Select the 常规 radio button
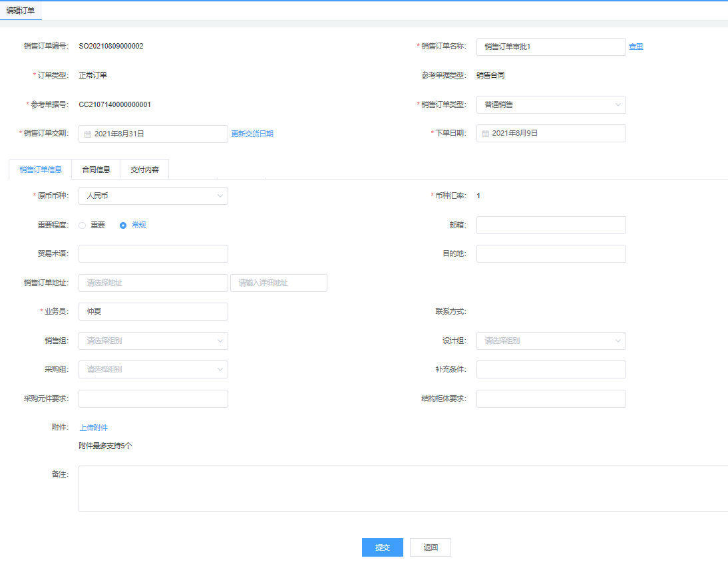This screenshot has height=564, width=728. click(123, 225)
